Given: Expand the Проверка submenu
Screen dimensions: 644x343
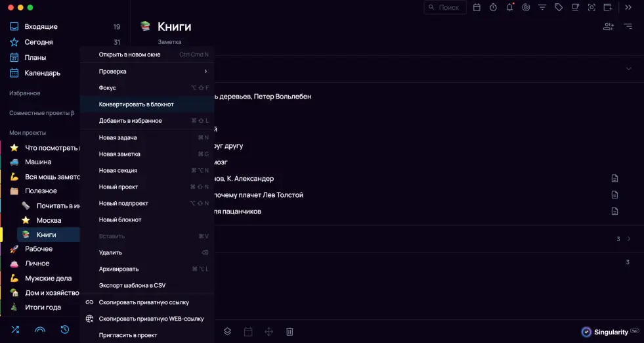Looking at the screenshot, I should 152,71.
